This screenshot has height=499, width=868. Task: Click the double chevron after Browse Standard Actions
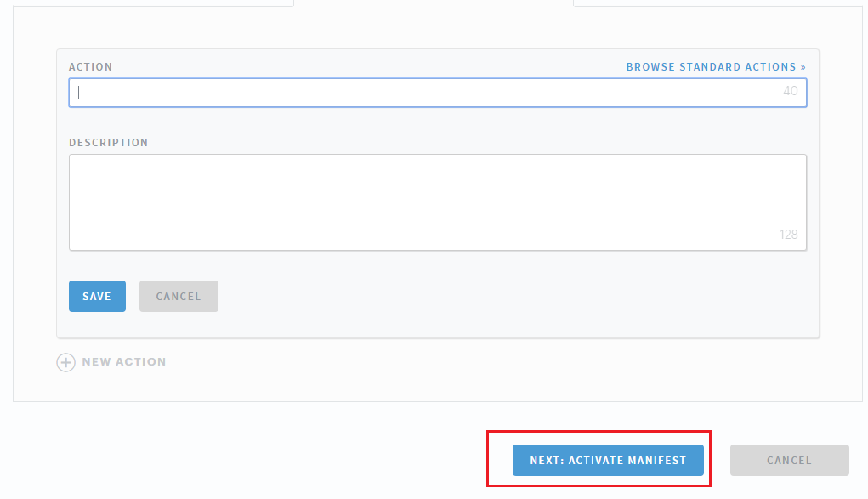coord(803,67)
